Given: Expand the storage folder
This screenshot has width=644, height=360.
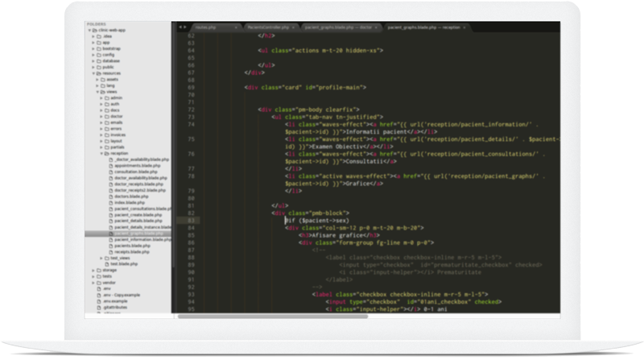Looking at the screenshot, I should (x=93, y=270).
